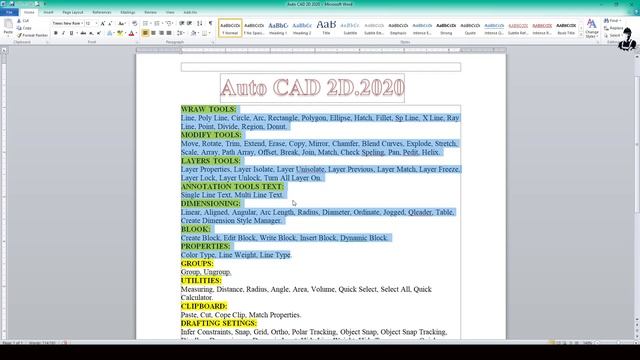Apply the red Font Color
640x360 pixels.
pyautogui.click(x=131, y=33)
